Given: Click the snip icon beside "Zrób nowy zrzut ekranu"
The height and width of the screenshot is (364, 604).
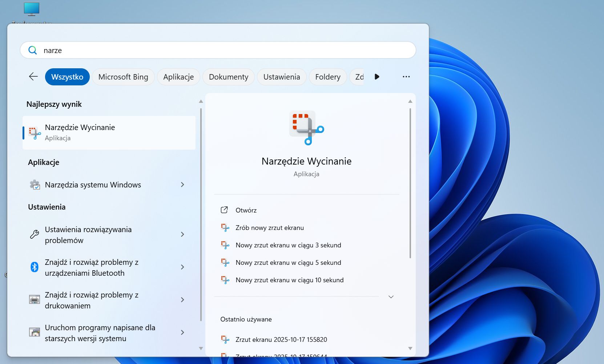Looking at the screenshot, I should pos(225,227).
